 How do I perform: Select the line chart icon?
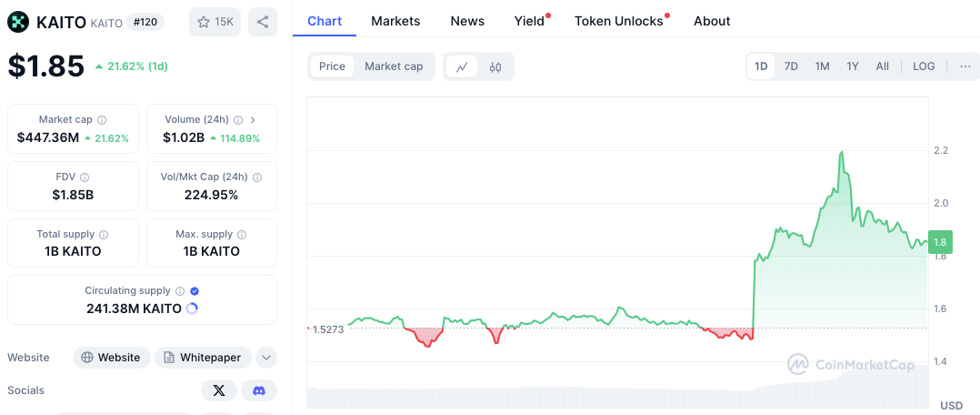pyautogui.click(x=462, y=66)
